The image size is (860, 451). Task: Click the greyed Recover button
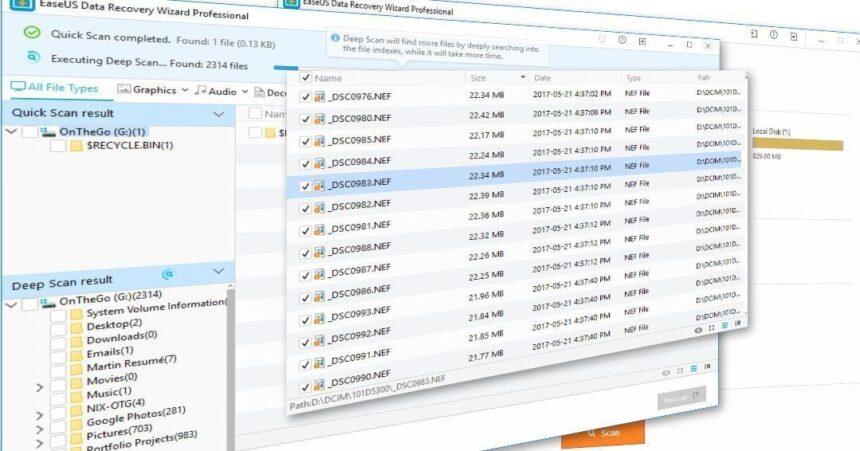click(x=681, y=398)
